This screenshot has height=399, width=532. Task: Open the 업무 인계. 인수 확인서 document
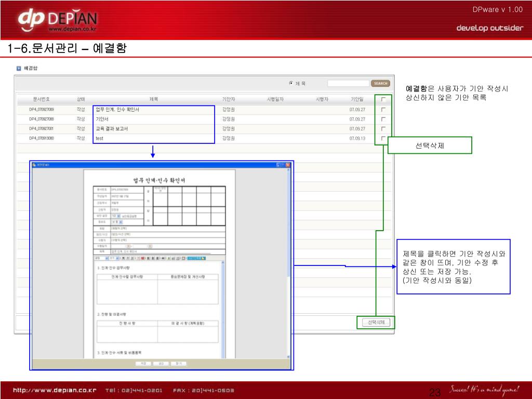tap(117, 110)
